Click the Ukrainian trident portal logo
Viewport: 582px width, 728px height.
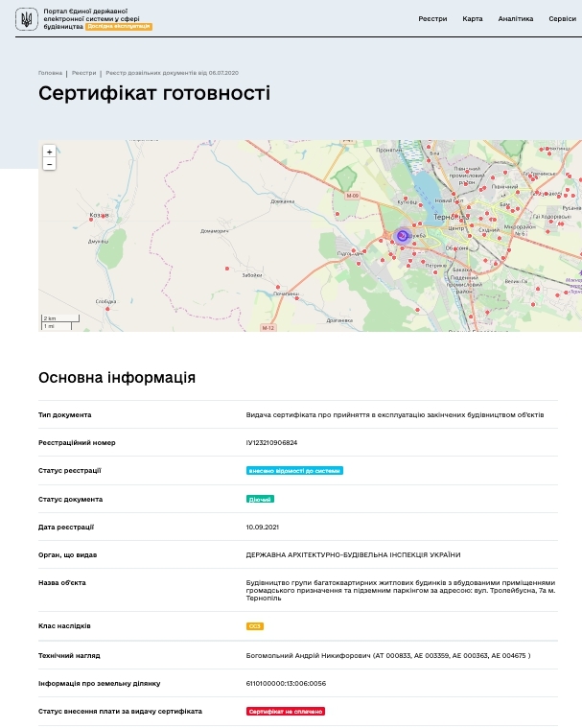click(27, 19)
